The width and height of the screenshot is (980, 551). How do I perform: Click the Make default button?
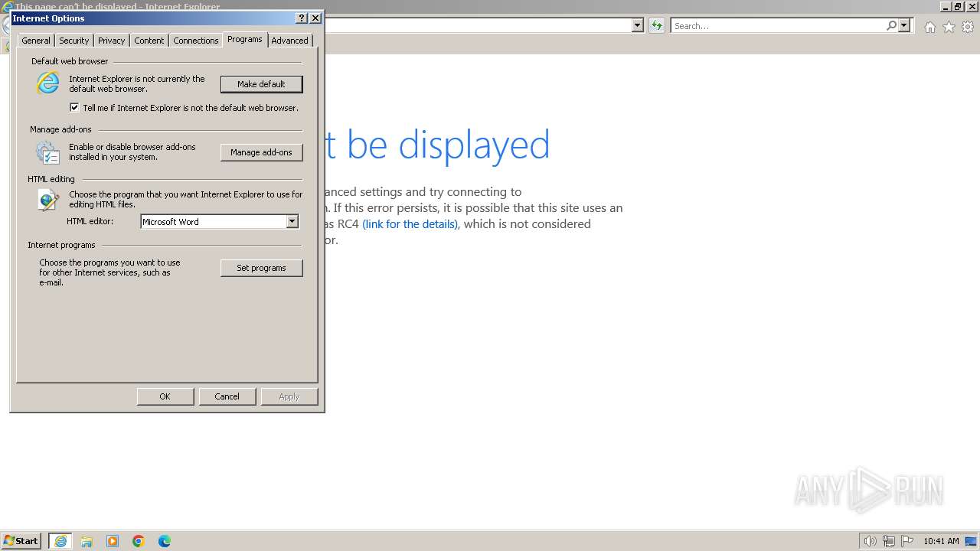[262, 84]
